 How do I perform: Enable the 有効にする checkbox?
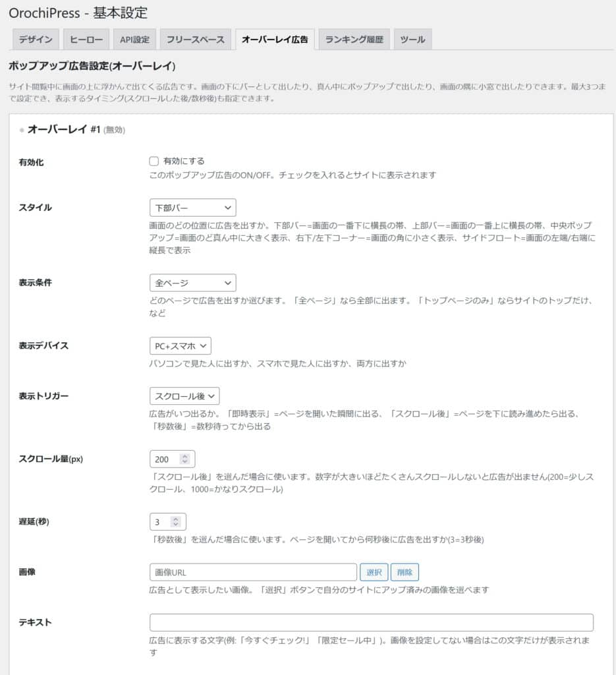[154, 161]
